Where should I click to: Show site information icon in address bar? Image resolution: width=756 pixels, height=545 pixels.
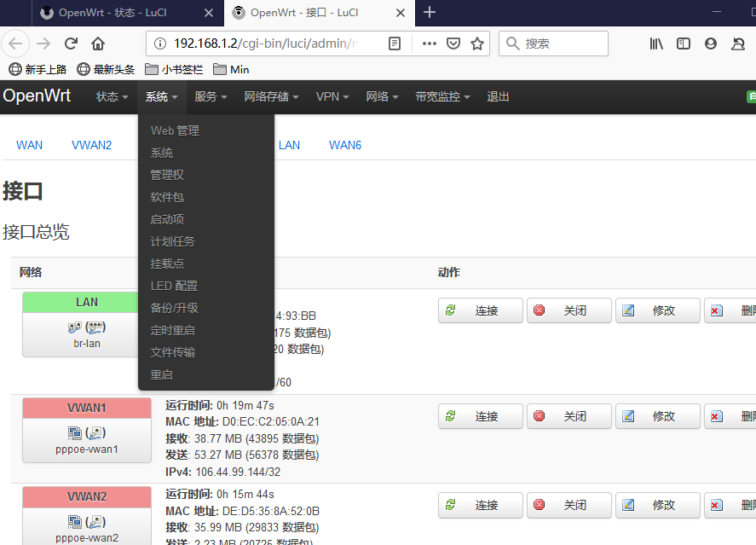160,43
